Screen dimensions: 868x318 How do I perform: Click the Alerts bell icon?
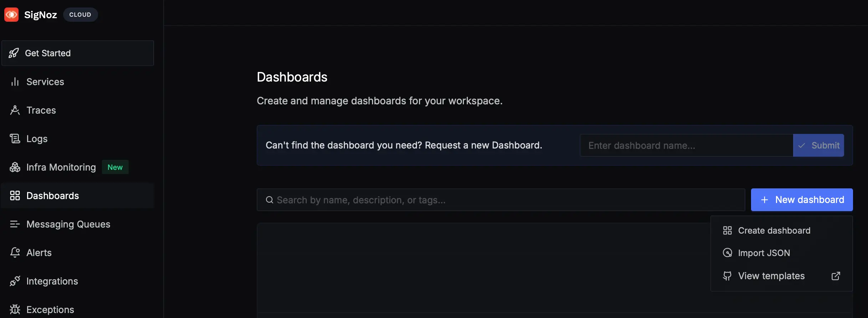coord(15,252)
